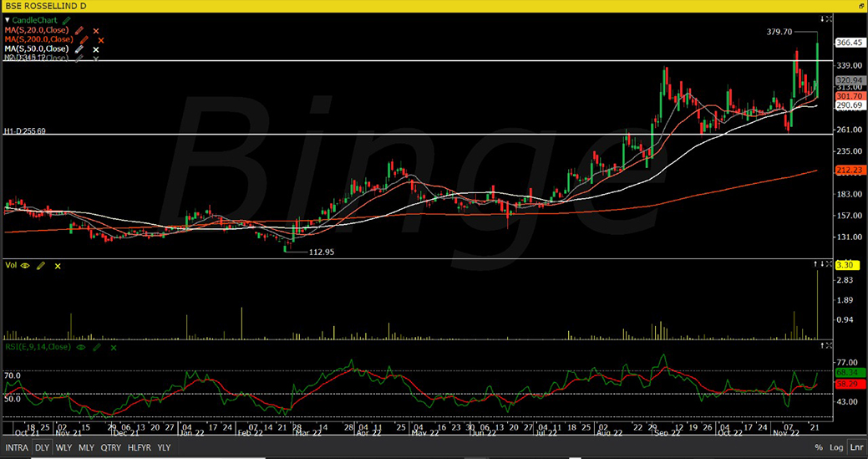Edit CandleChart settings with green pencil

click(67, 21)
